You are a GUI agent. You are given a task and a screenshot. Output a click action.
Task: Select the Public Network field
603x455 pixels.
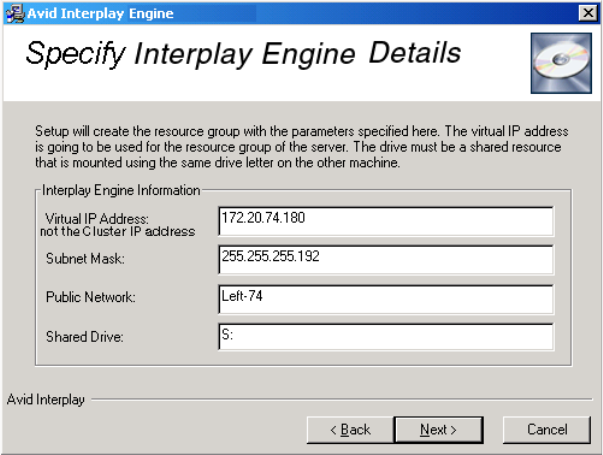pyautogui.click(x=386, y=299)
